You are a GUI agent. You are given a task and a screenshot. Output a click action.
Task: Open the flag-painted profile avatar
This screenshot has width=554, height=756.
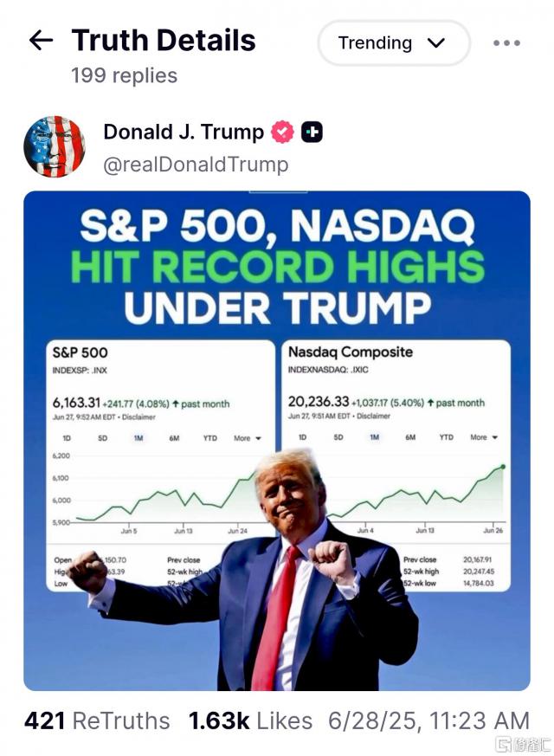click(54, 146)
